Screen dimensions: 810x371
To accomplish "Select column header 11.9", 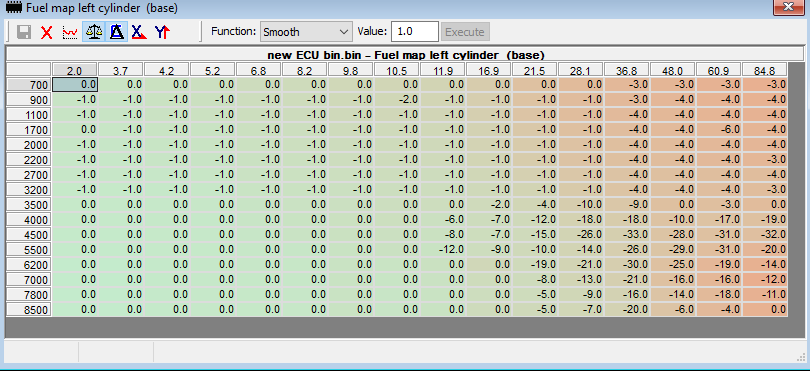I will (x=443, y=70).
